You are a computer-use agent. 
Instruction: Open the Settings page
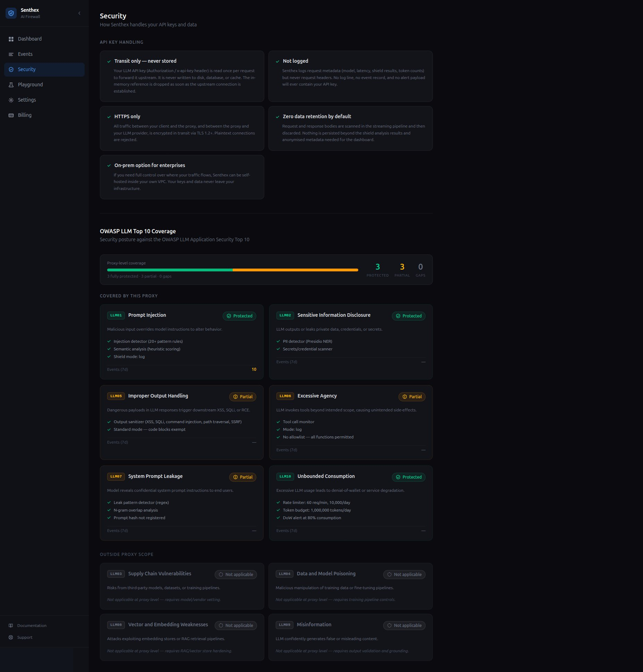click(44, 100)
